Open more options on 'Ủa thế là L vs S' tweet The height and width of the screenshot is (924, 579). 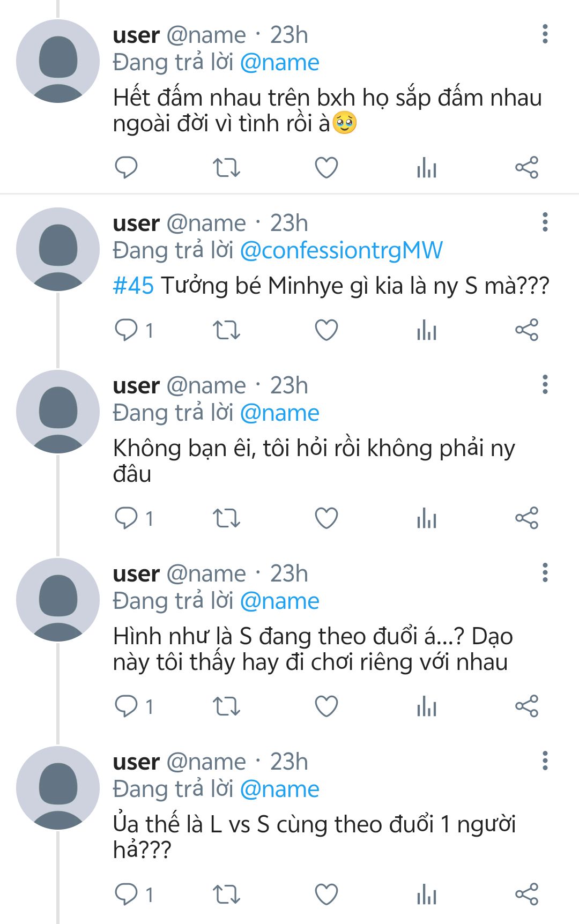[545, 761]
